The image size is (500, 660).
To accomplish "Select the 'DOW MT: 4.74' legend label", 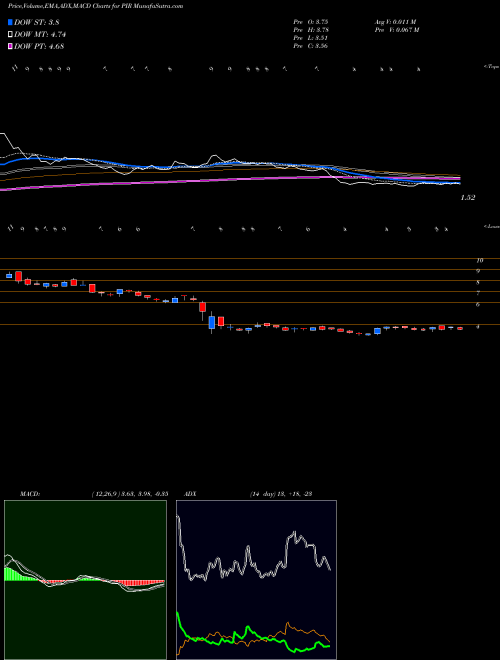I will click(40, 35).
